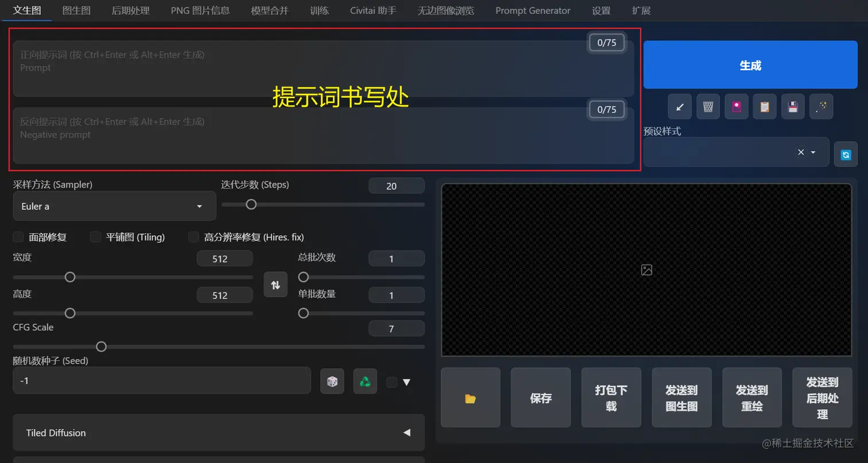868x463 pixels.
Task: Switch to the 文生图 tab
Action: [x=26, y=10]
